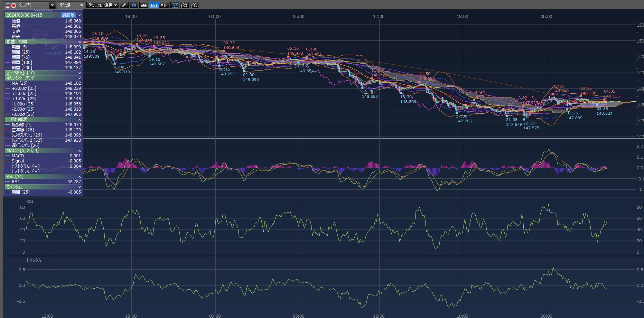Image resolution: width=644 pixels, height=318 pixels.
Task: Close the MACD indicator section
Action: pos(80,151)
